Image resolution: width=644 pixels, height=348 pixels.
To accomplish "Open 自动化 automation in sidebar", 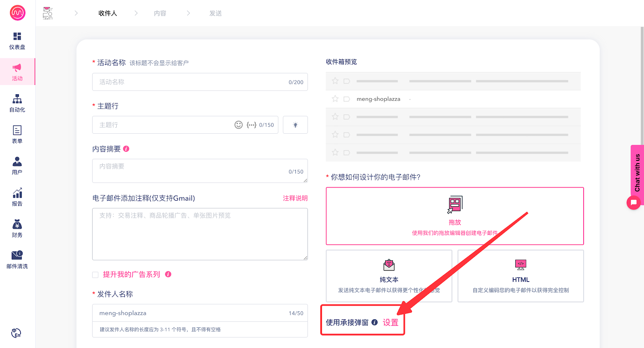I will pyautogui.click(x=17, y=103).
